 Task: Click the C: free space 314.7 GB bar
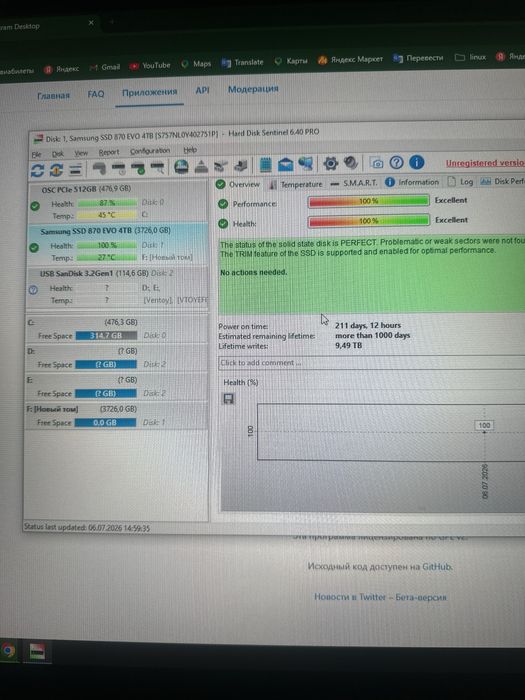click(106, 335)
